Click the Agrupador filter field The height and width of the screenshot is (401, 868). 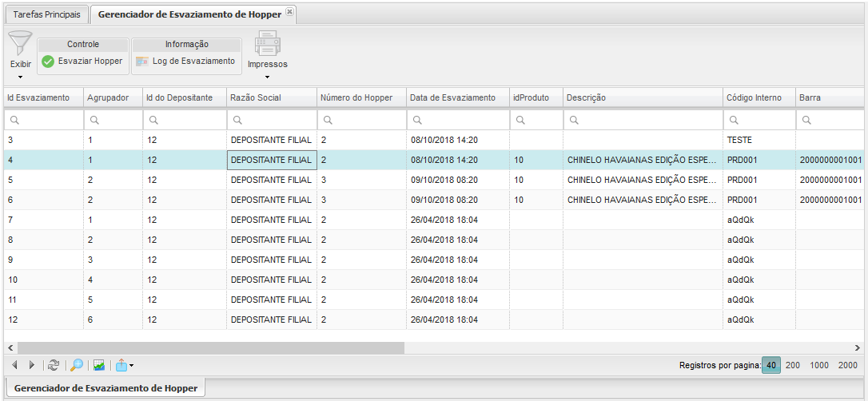coord(113,120)
